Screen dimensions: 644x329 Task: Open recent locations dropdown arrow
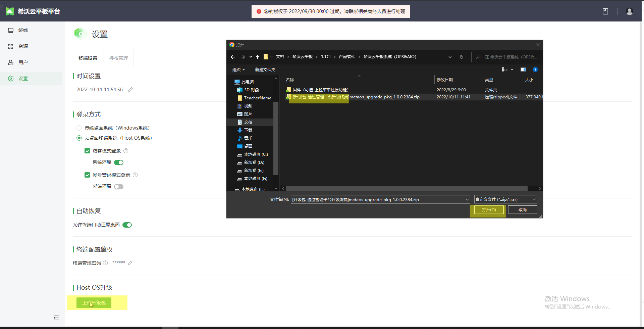click(251, 57)
